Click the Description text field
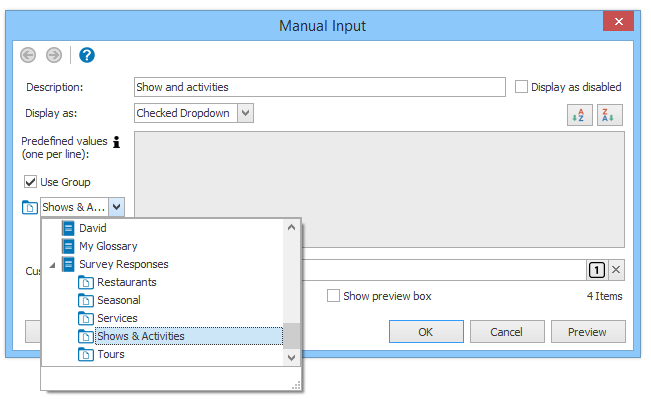This screenshot has width=651, height=399. 320,87
